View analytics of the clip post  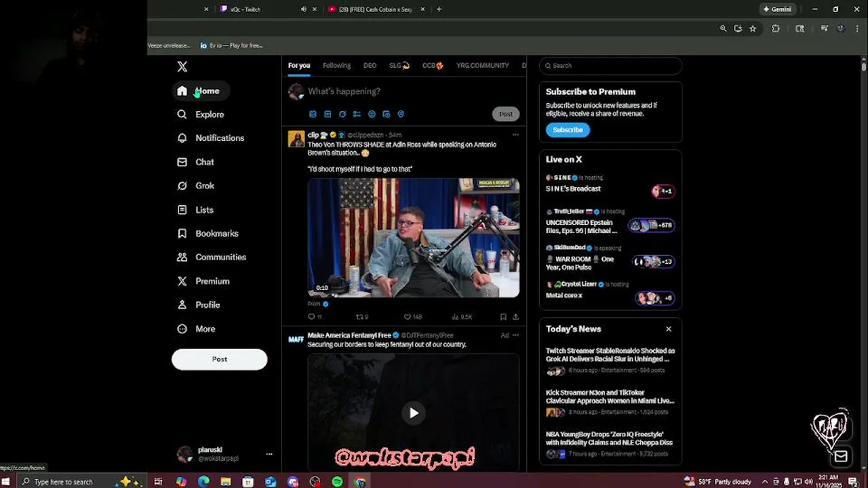pyautogui.click(x=461, y=317)
